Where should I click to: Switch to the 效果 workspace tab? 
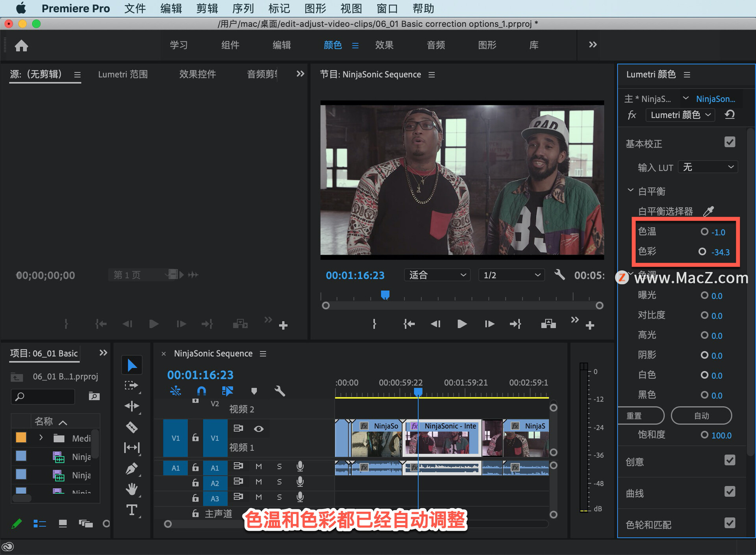[x=384, y=45]
